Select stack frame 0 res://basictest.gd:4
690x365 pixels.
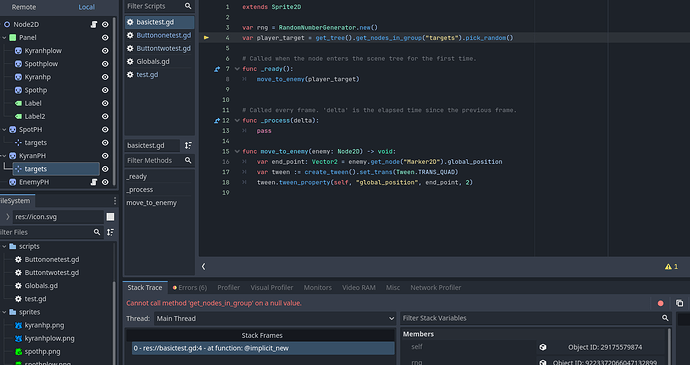pos(263,348)
